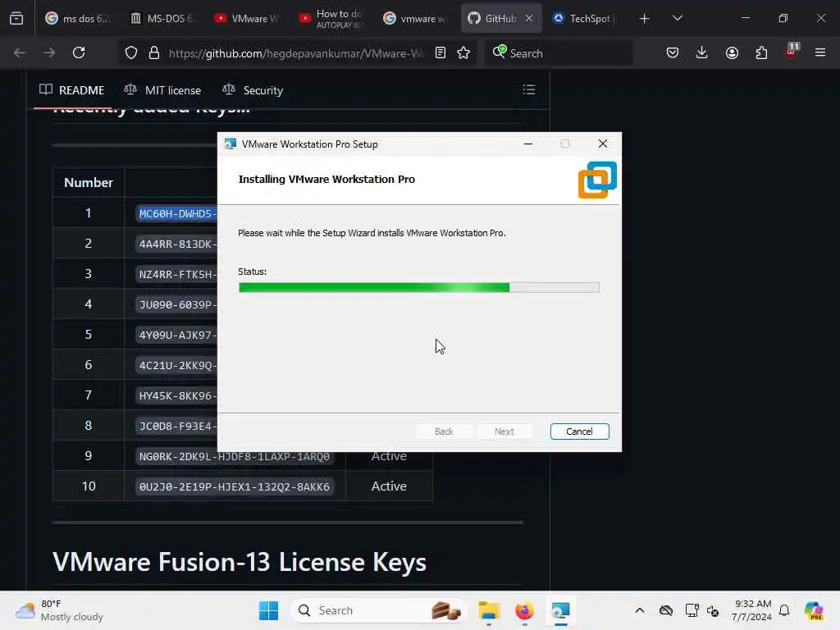
Task: Click the taskbar Search box
Action: tap(378, 610)
